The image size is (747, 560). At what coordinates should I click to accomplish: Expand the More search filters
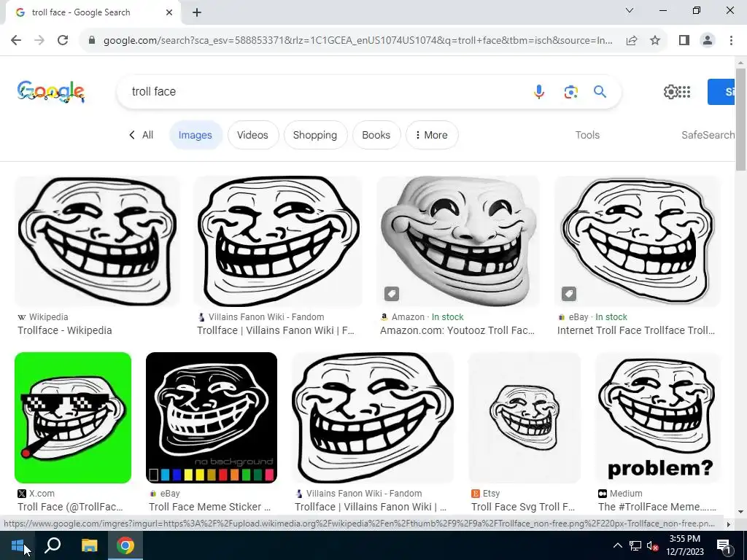[x=432, y=135]
